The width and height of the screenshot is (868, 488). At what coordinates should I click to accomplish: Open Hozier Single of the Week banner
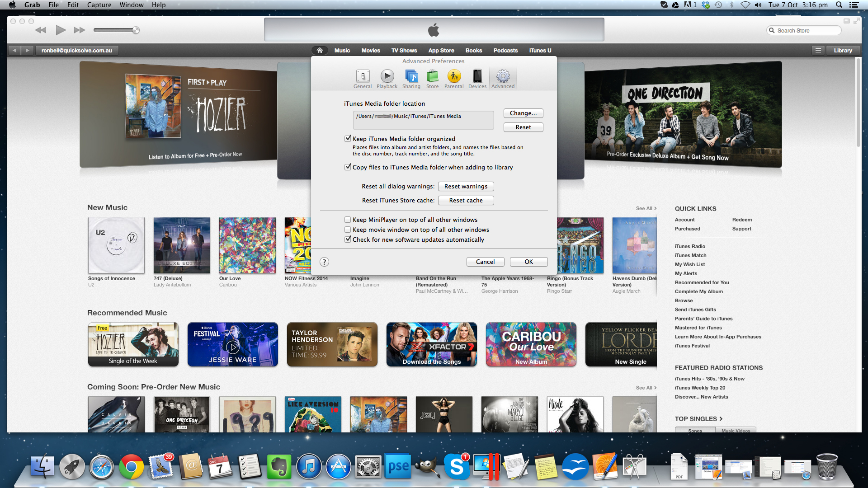pos(133,344)
